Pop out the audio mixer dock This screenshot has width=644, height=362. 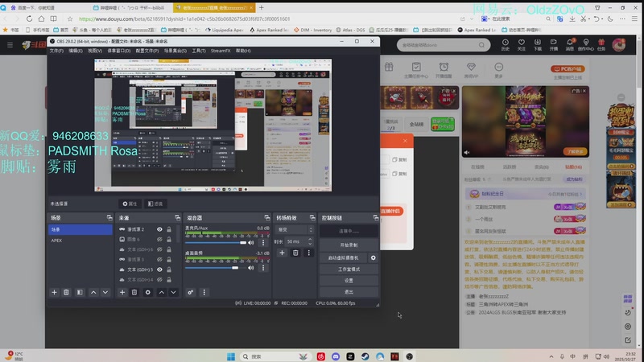pos(267,218)
